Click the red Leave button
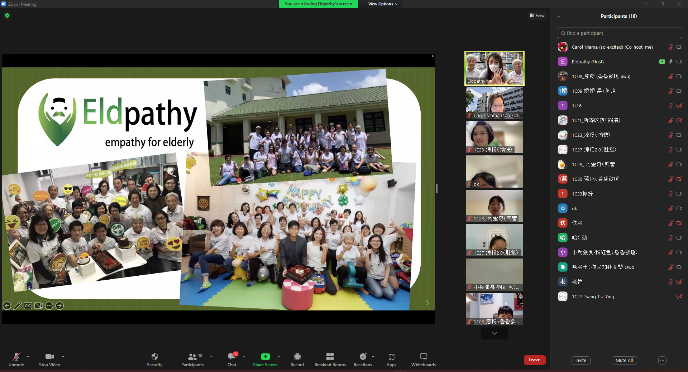The width and height of the screenshot is (688, 372). pos(534,360)
